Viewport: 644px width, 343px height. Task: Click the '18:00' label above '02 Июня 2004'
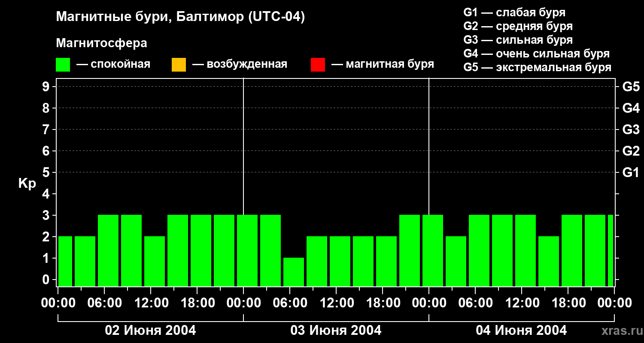point(197,303)
